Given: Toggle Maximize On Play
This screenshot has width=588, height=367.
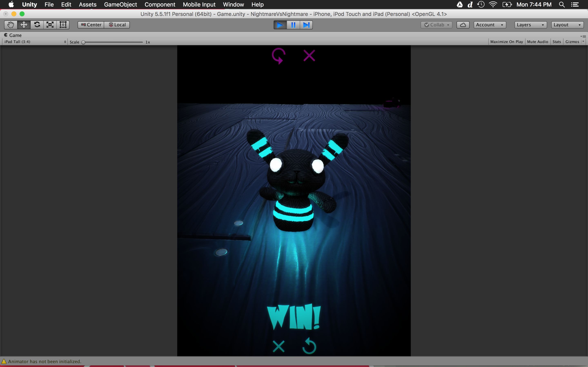Looking at the screenshot, I should (x=506, y=42).
